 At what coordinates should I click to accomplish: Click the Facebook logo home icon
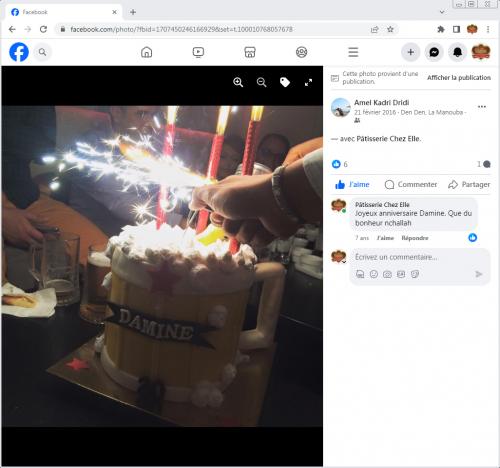pyautogui.click(x=19, y=52)
